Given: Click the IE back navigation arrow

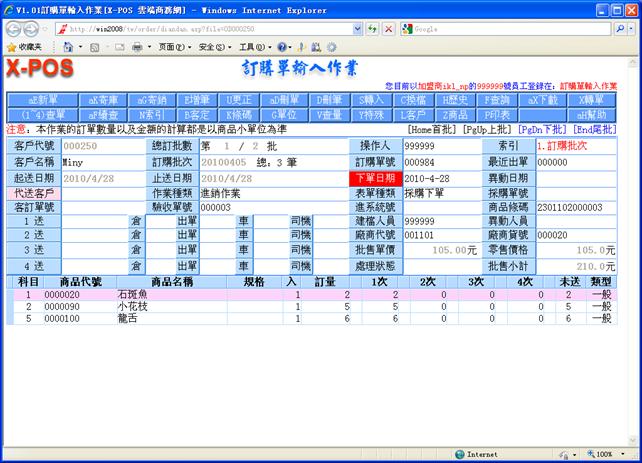Looking at the screenshot, I should [14, 29].
